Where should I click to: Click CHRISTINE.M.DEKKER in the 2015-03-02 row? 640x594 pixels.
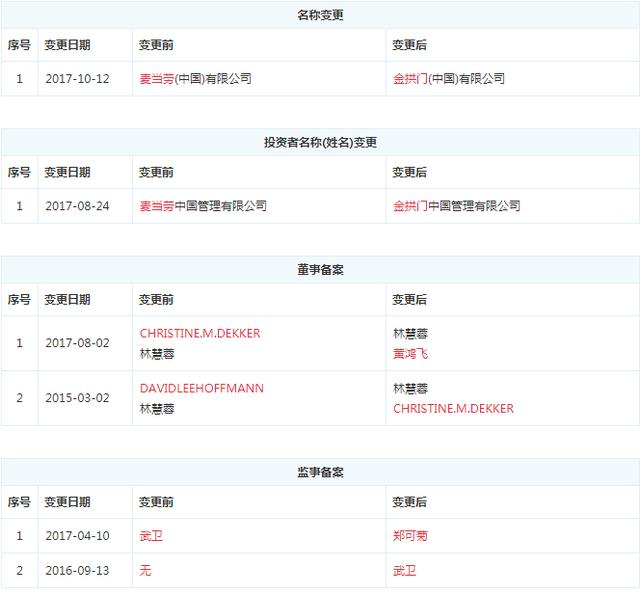(453, 409)
